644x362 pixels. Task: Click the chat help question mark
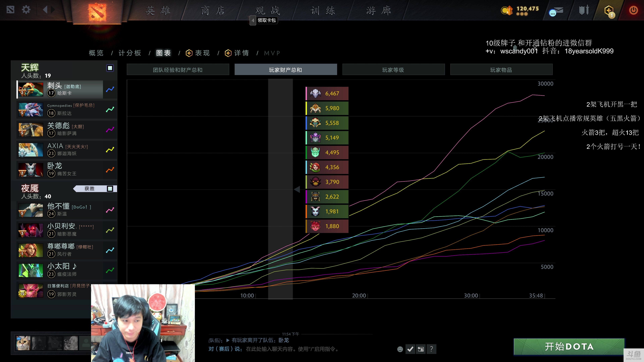tap(432, 349)
